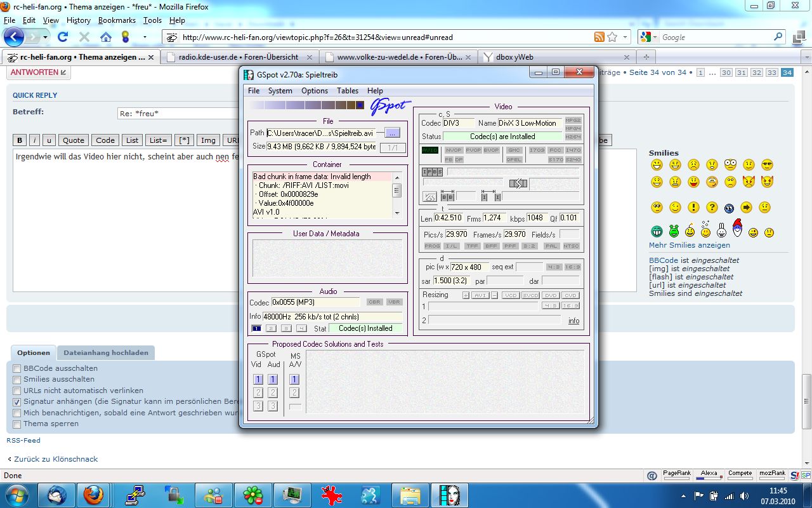This screenshot has height=508, width=812.
Task: Open GSpot Tables menu
Action: click(348, 91)
